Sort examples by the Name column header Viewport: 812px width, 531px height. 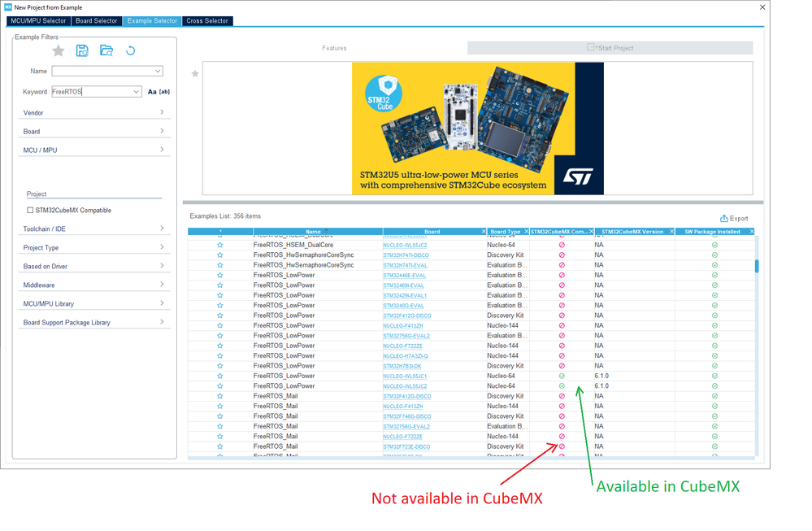pos(318,232)
